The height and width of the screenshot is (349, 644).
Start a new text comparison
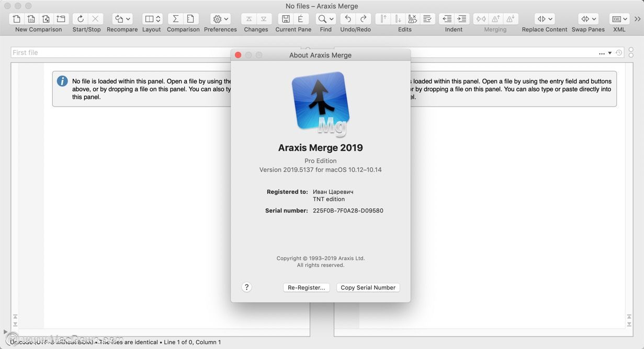[x=17, y=19]
